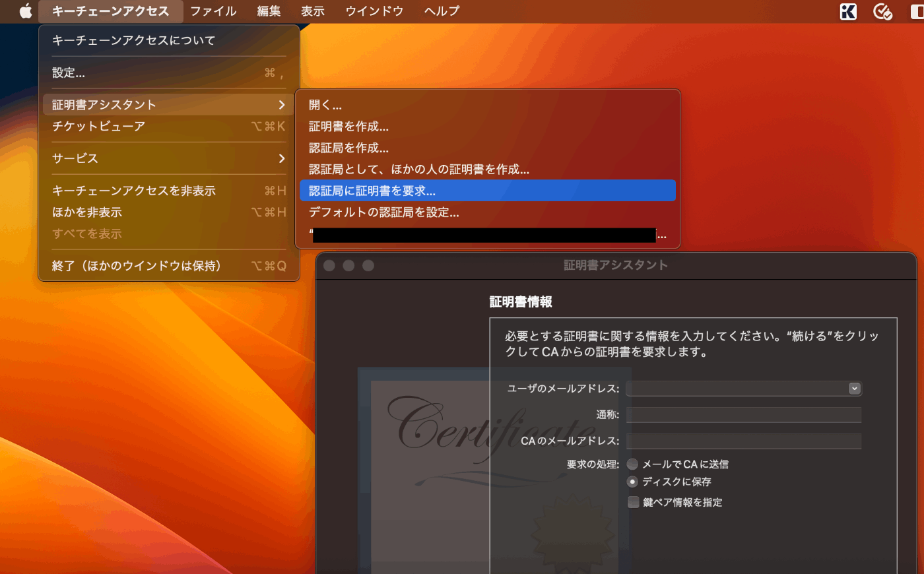Expand the サービス submenu
The height and width of the screenshot is (574, 924).
pos(169,158)
